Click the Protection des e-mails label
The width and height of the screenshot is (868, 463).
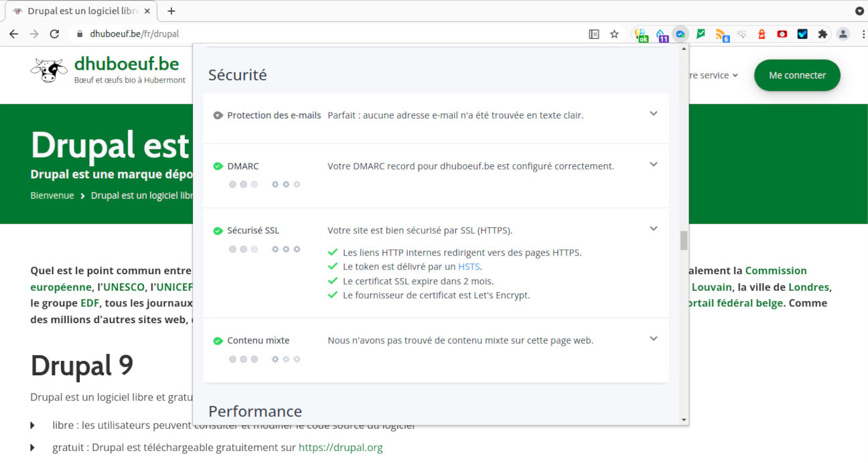point(274,115)
